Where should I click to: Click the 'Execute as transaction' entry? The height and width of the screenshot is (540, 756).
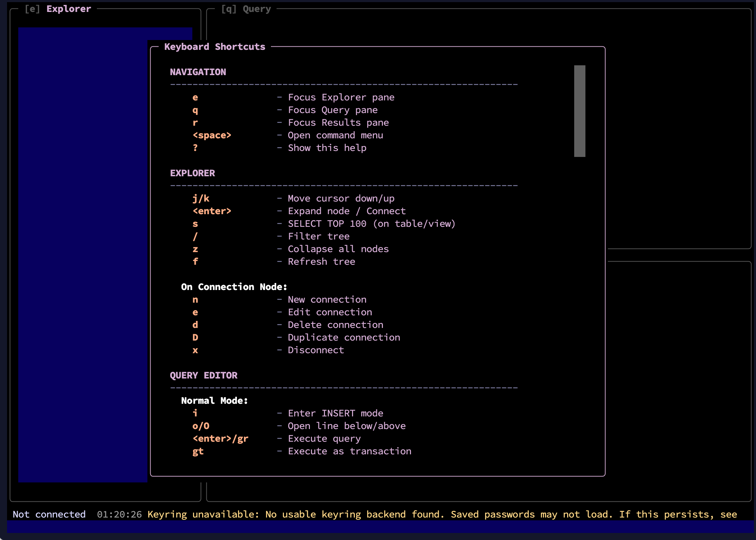click(x=349, y=451)
